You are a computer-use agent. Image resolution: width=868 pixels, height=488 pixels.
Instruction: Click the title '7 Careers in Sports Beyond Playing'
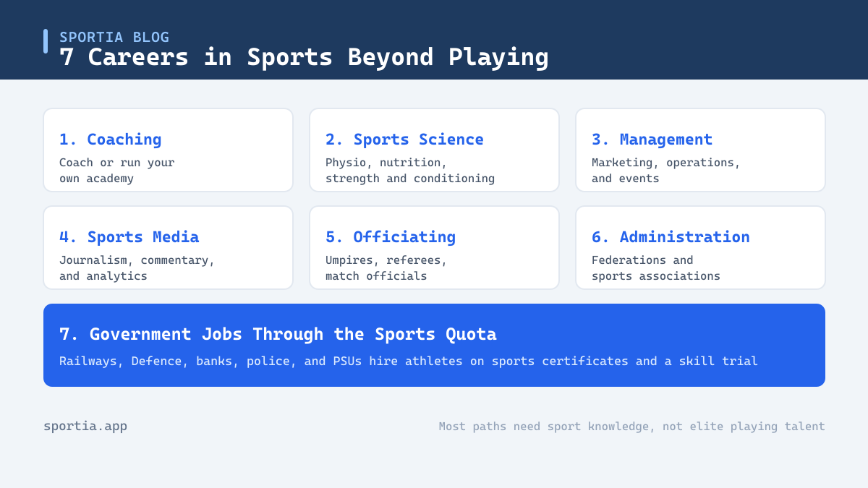pos(304,57)
